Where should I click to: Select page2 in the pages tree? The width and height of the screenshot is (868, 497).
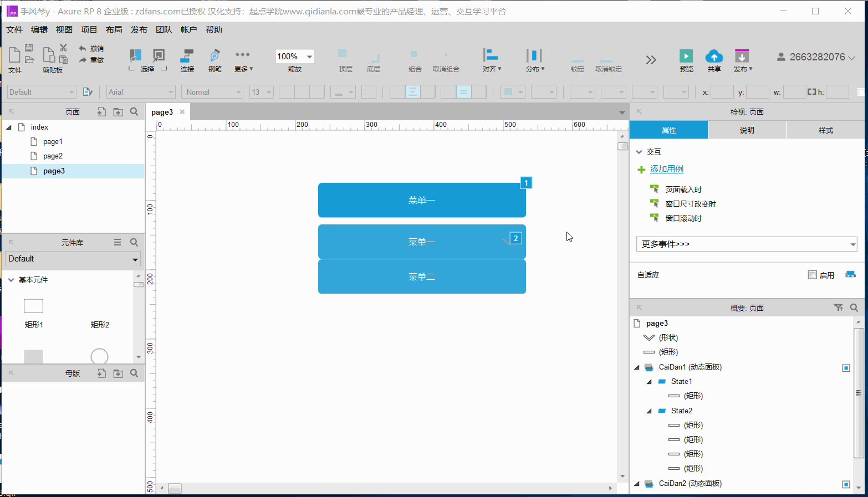(x=53, y=156)
